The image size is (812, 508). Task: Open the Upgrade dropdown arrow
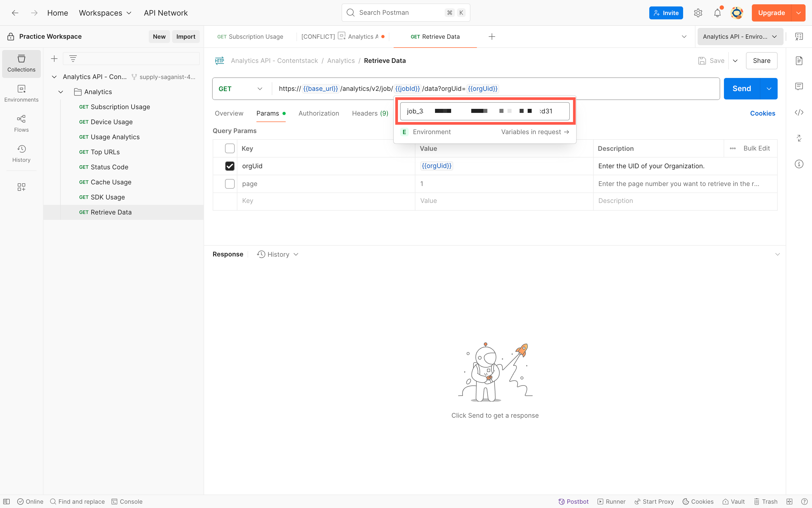coord(798,13)
